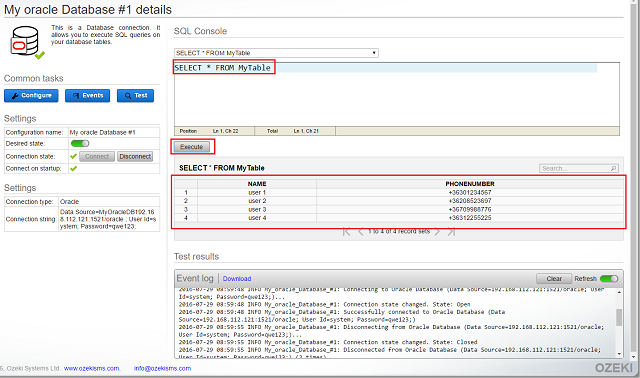Viewport: 640px width, 378px height.
Task: Click phone number +36301234567
Action: click(x=470, y=192)
